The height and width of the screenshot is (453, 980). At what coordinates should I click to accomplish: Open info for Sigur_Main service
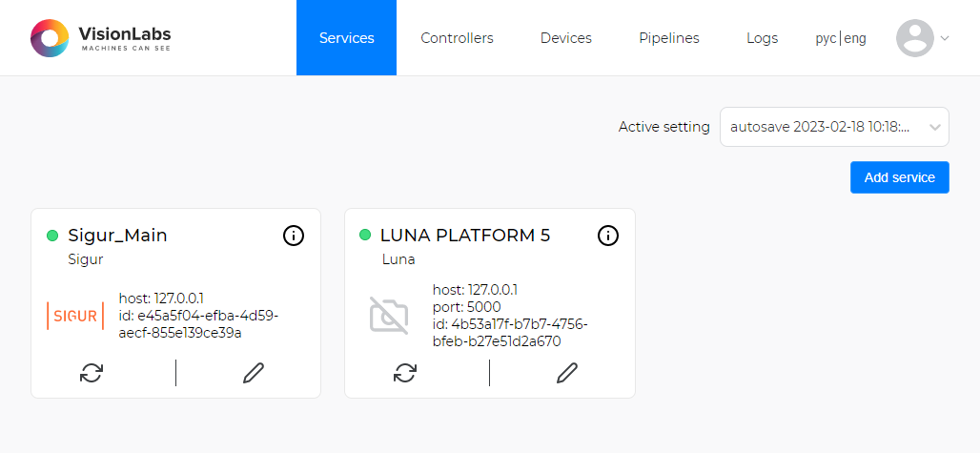click(x=293, y=236)
